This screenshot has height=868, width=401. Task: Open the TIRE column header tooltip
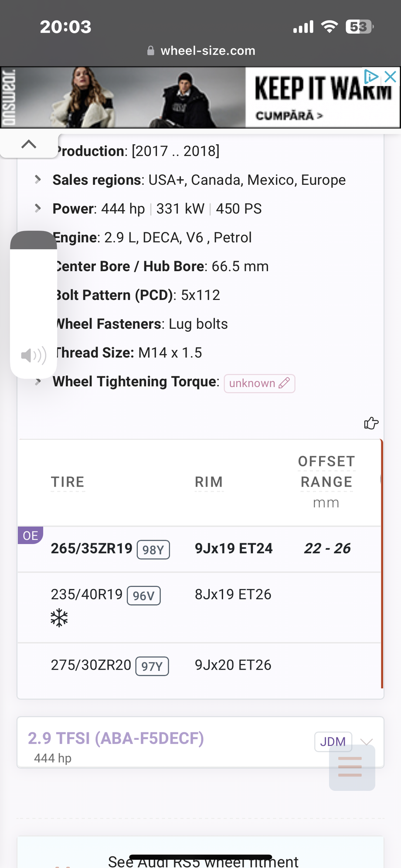(68, 482)
